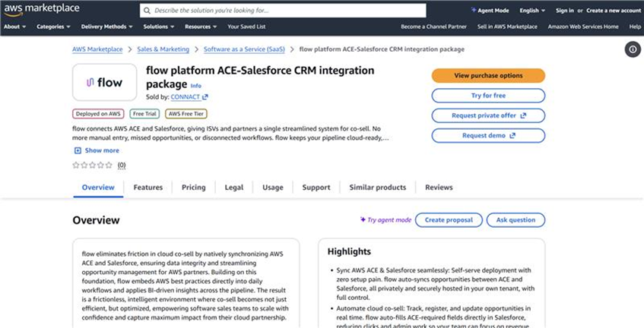Click Try agent mode link
This screenshot has width=644, height=328.
(x=385, y=220)
